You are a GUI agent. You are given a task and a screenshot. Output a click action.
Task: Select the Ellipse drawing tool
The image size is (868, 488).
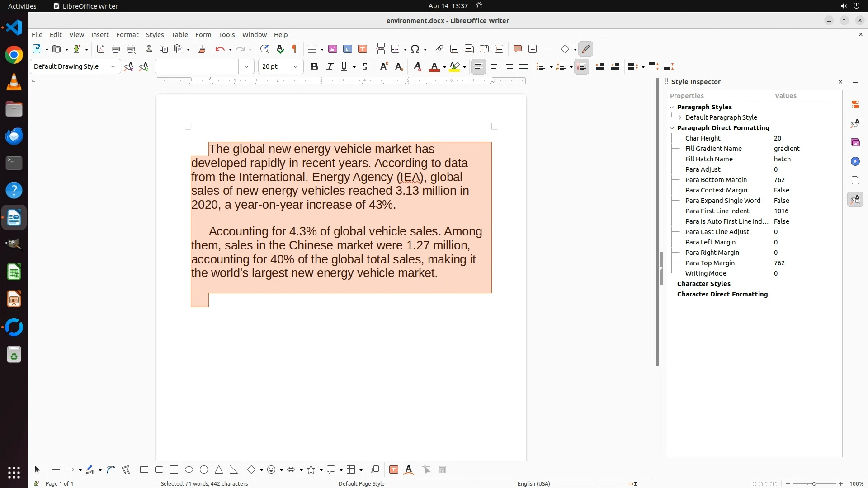[189, 470]
